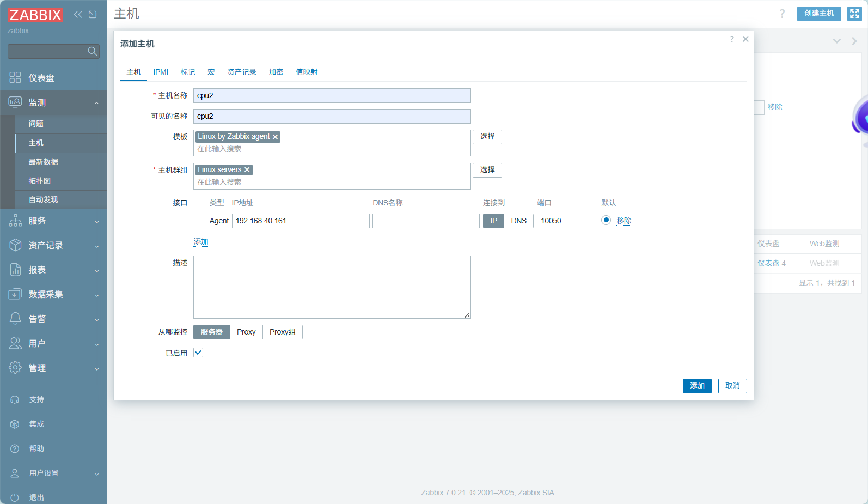Viewport: 868px width, 504px height.
Task: Switch to the IPMI tab
Action: (161, 72)
